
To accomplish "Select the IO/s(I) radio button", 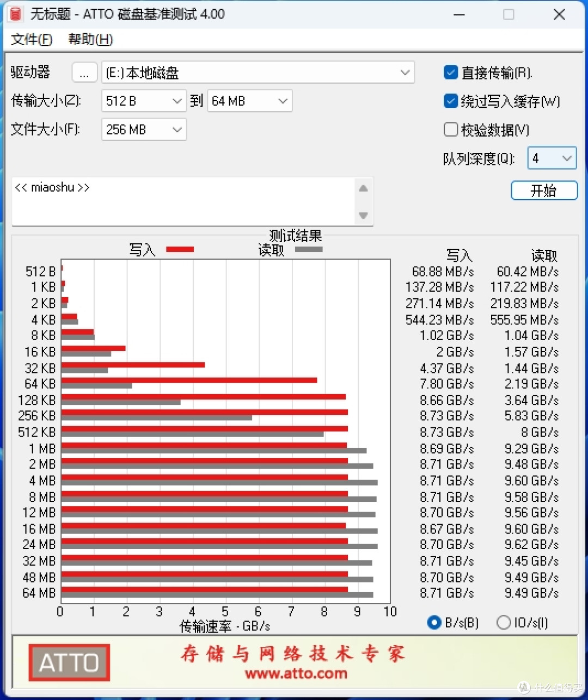I will (x=504, y=622).
